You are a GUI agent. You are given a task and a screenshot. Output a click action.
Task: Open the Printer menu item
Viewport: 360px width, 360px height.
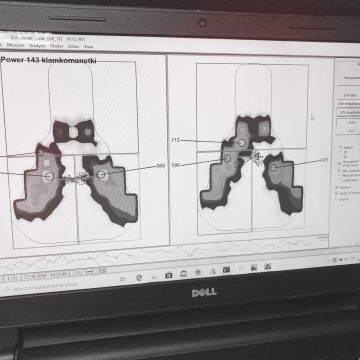(x=57, y=46)
